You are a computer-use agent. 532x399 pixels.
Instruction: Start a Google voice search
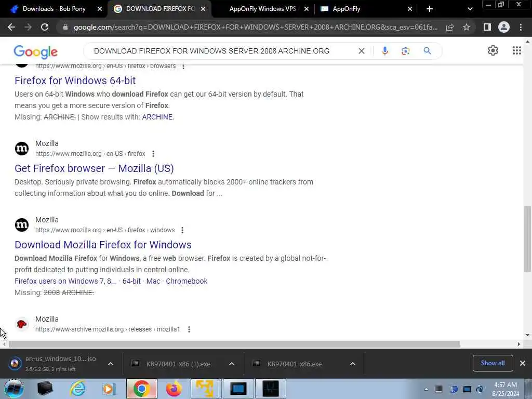coord(385,51)
